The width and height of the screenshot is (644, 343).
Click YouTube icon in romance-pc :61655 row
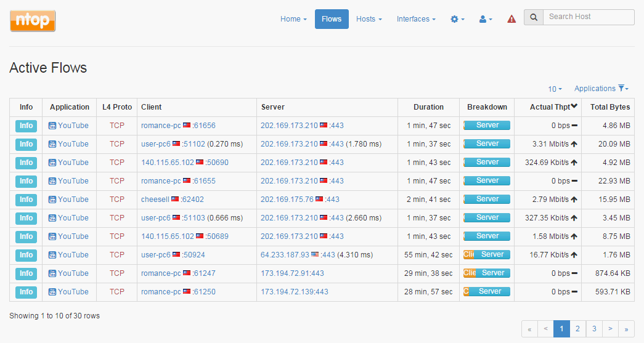52,181
